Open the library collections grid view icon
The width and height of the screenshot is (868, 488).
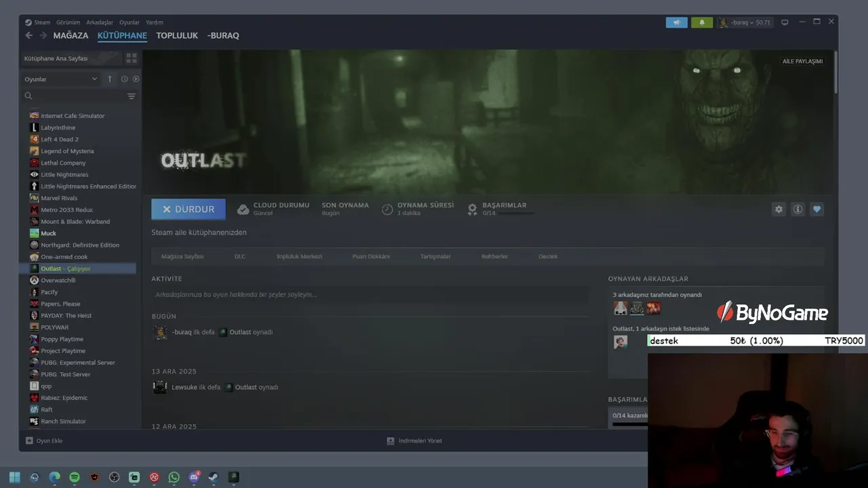point(132,58)
